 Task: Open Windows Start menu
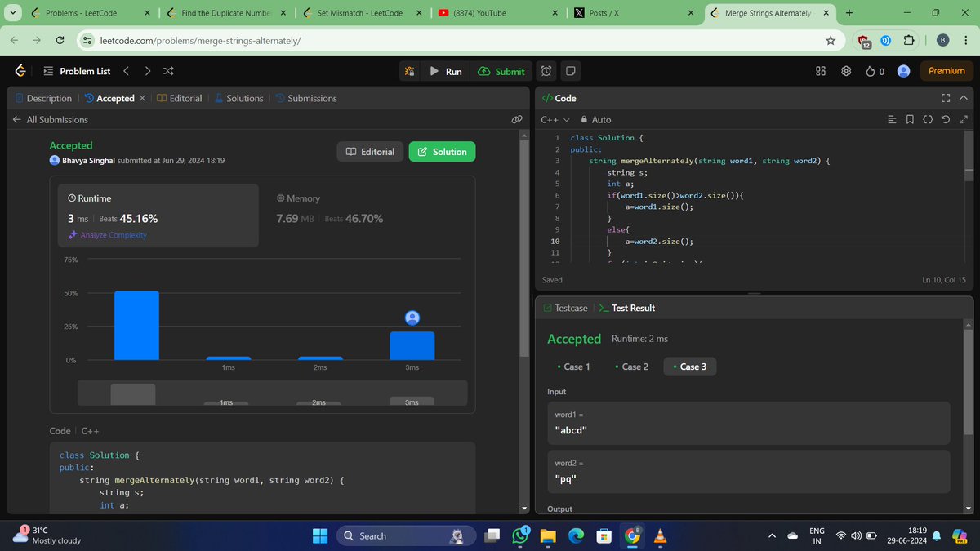[319, 535]
